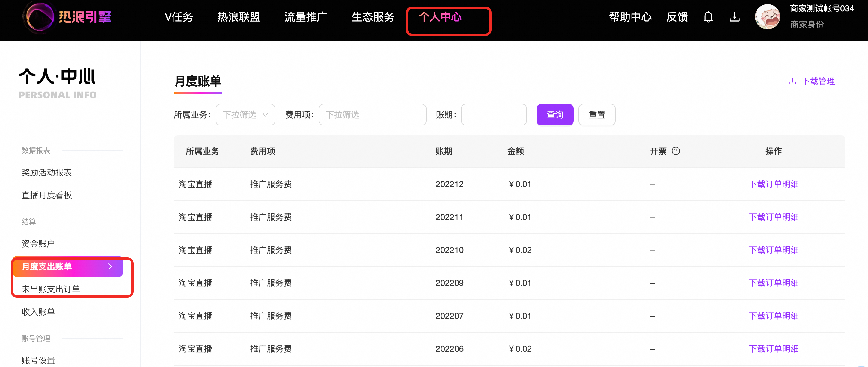
Task: Click 商家身份 under the account name
Action: pos(807,25)
